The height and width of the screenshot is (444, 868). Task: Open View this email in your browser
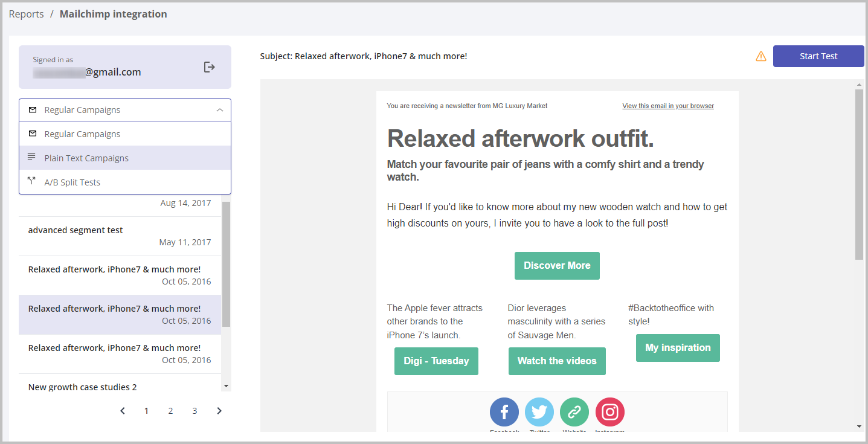(x=668, y=106)
